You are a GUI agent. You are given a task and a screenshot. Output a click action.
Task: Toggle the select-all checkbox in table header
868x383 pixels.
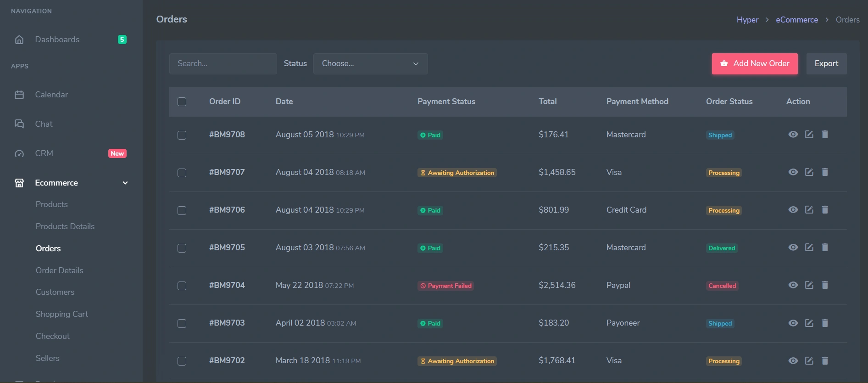click(182, 101)
